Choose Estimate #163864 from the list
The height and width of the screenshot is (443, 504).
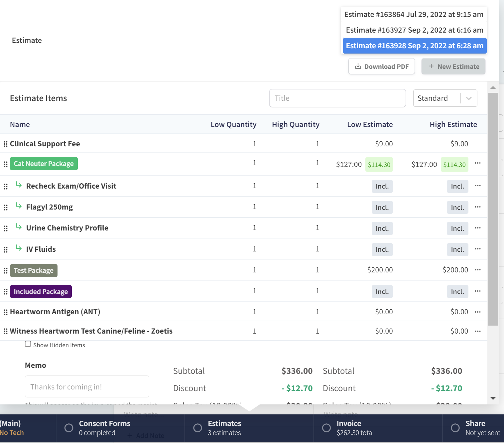tap(414, 15)
